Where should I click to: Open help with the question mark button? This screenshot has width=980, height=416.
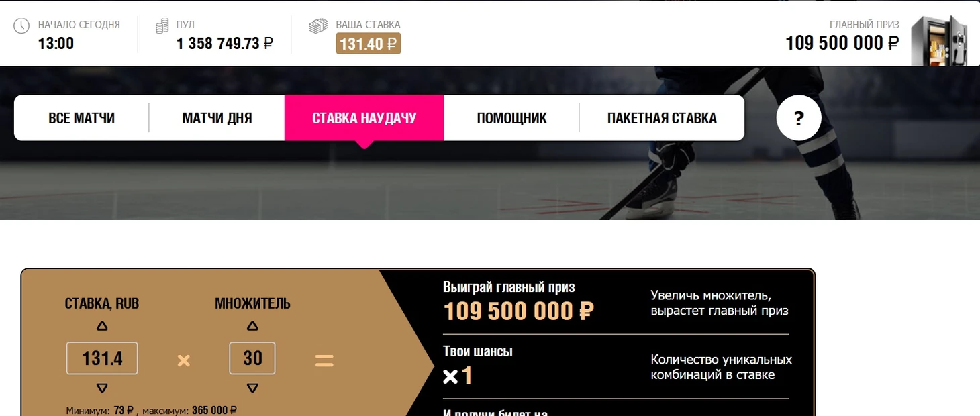(799, 118)
